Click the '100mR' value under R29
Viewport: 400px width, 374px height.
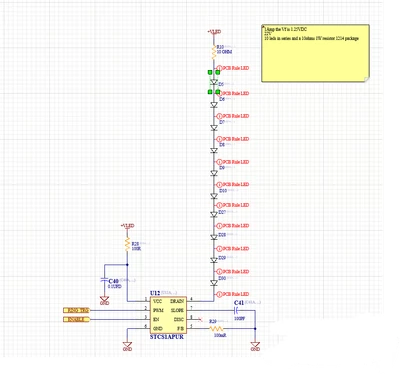pos(220,335)
